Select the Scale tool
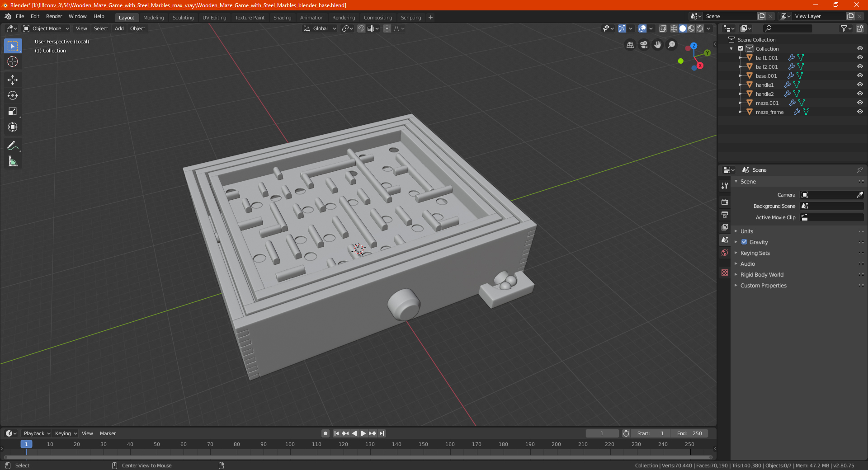The height and width of the screenshot is (470, 868). (13, 111)
